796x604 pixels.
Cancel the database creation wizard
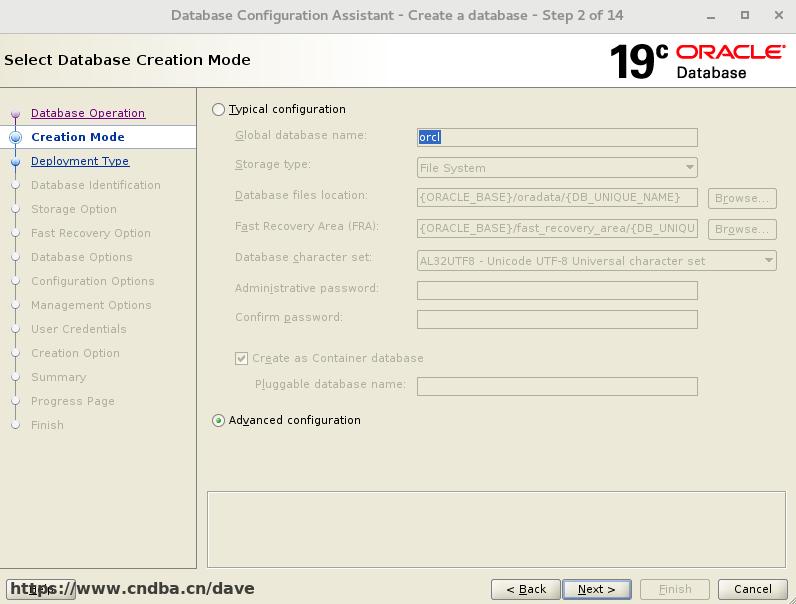tap(752, 589)
